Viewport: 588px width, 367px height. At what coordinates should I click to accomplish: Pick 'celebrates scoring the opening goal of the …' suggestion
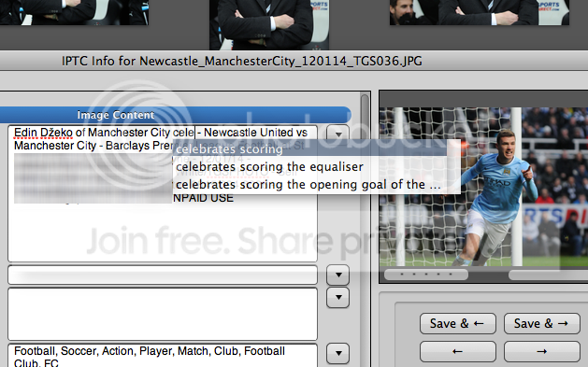pyautogui.click(x=309, y=185)
